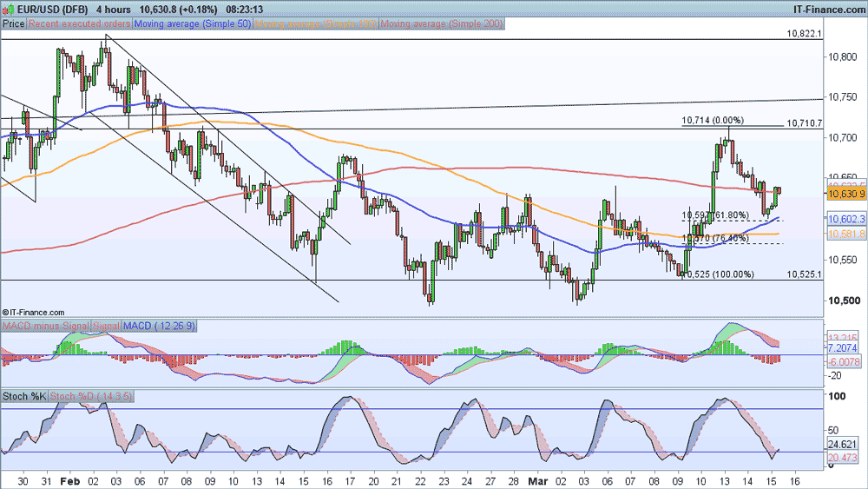Click the 7.2074 MACD value tag
Viewport: 868px width, 489px height.
843,347
